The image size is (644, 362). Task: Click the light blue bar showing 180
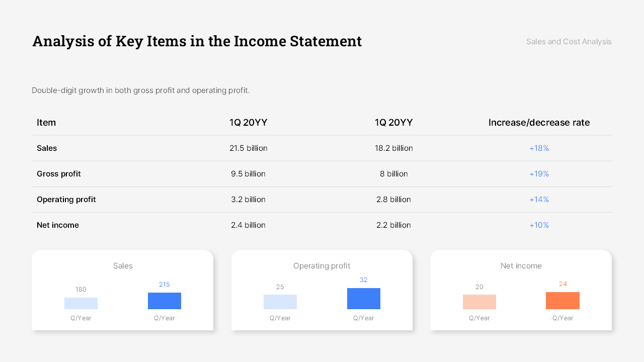click(80, 303)
